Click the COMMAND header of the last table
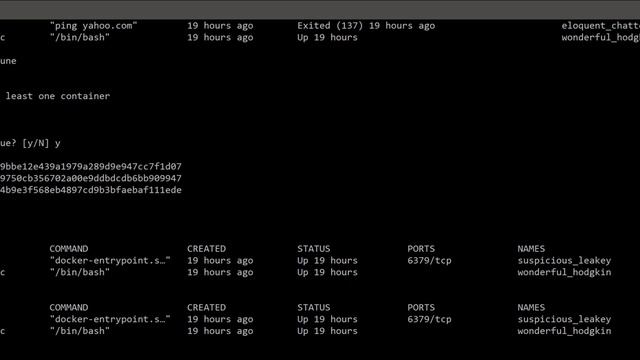The image size is (640, 360). (69, 308)
